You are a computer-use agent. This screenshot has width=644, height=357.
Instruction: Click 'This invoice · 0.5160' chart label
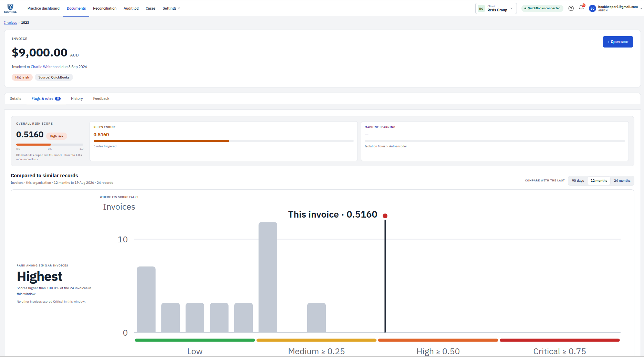coord(333,214)
